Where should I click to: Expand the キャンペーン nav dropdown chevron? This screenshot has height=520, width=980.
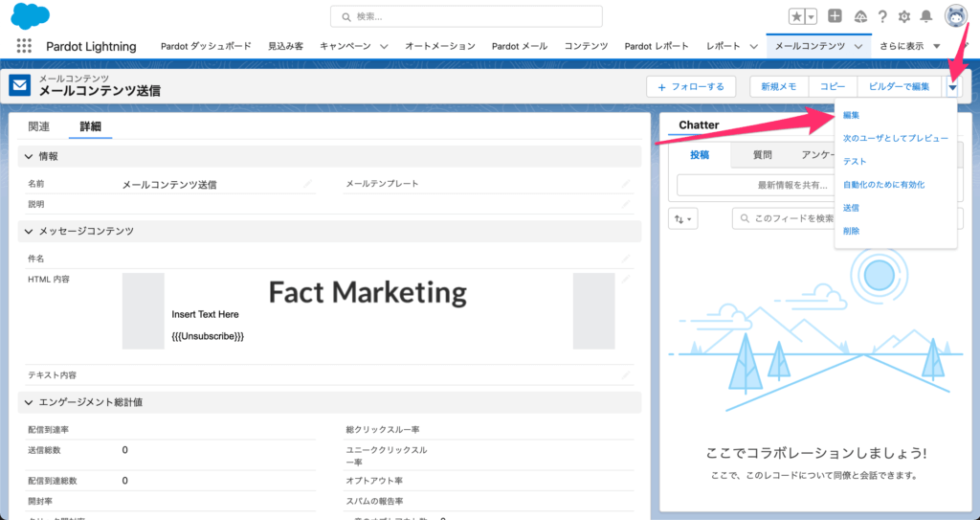pyautogui.click(x=384, y=46)
